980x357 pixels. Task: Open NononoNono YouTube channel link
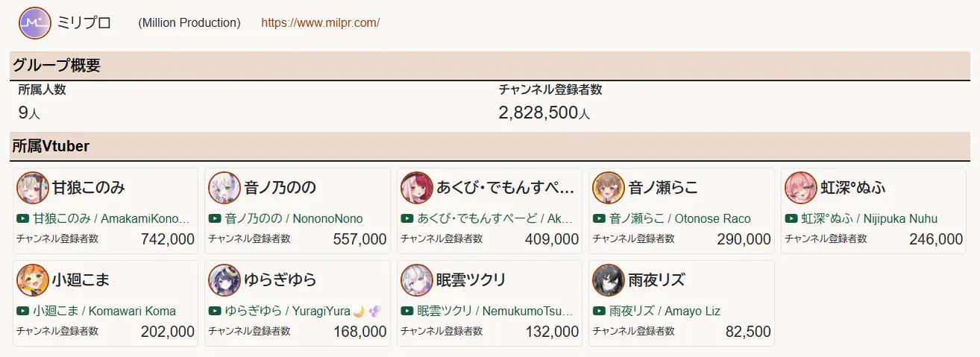294,219
